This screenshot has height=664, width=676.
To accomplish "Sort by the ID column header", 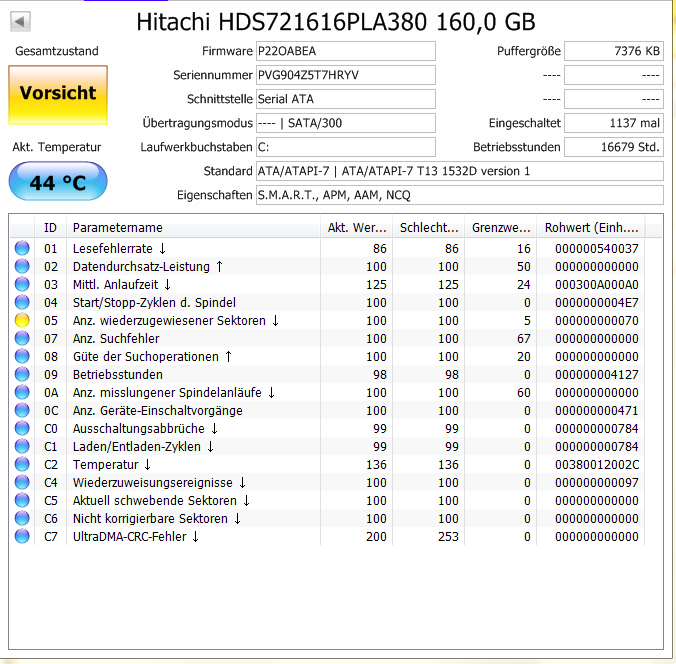I will (50, 228).
